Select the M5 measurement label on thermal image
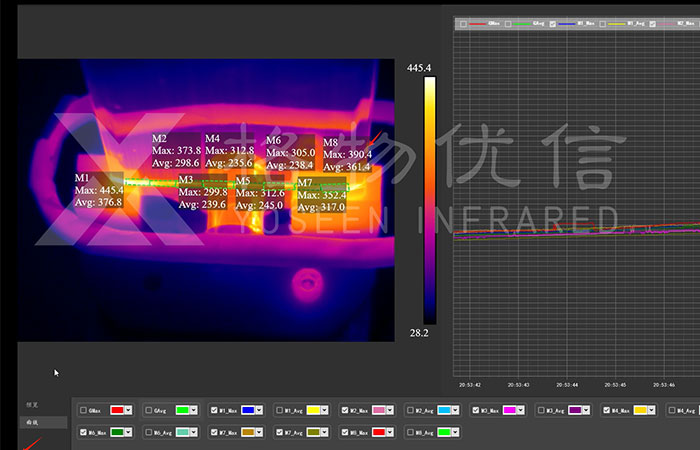This screenshot has width=700, height=450. (x=243, y=181)
